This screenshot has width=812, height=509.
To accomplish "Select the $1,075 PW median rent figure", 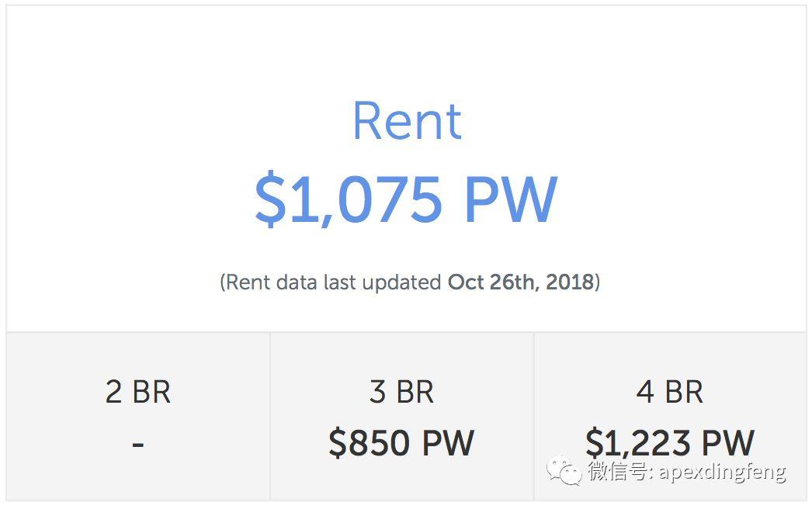I will (406, 199).
